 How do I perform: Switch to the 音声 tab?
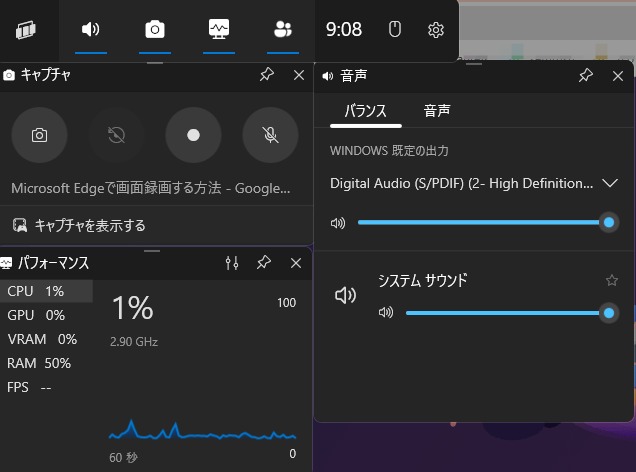click(436, 111)
